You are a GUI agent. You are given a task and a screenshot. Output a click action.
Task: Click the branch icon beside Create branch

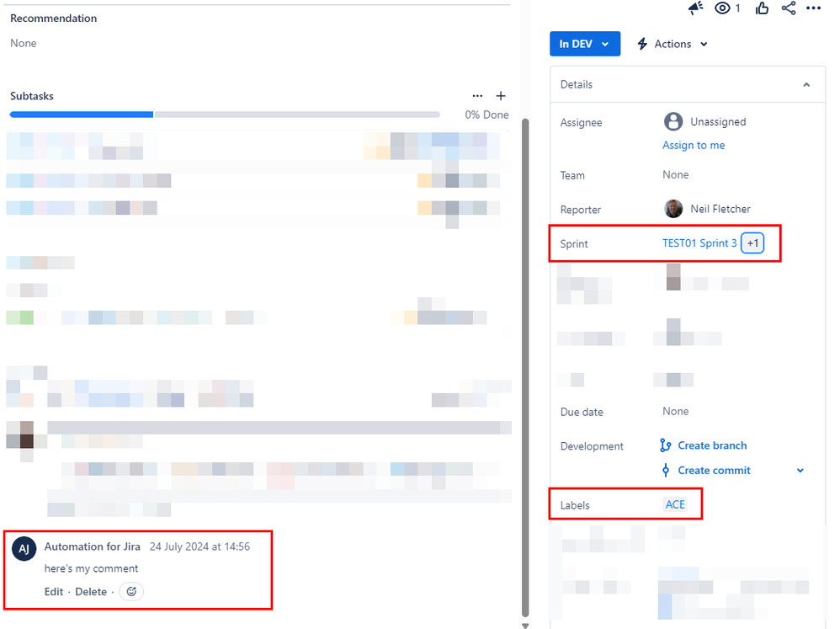(666, 445)
